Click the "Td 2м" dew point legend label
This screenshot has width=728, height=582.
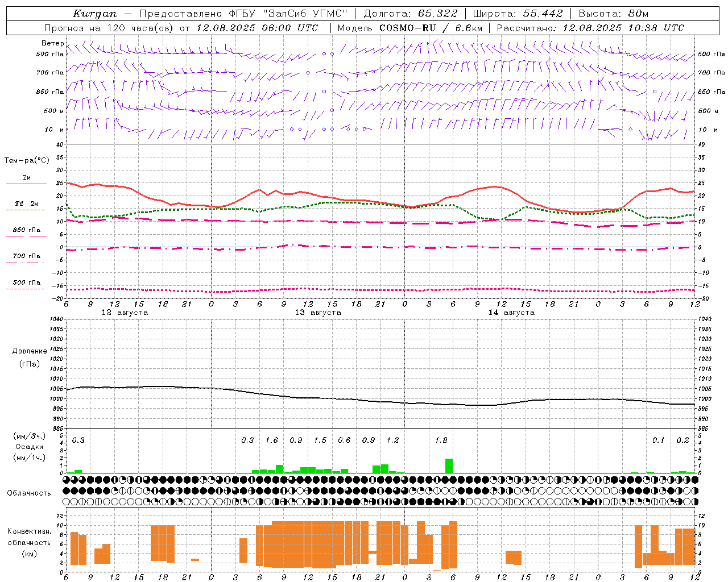(27, 203)
